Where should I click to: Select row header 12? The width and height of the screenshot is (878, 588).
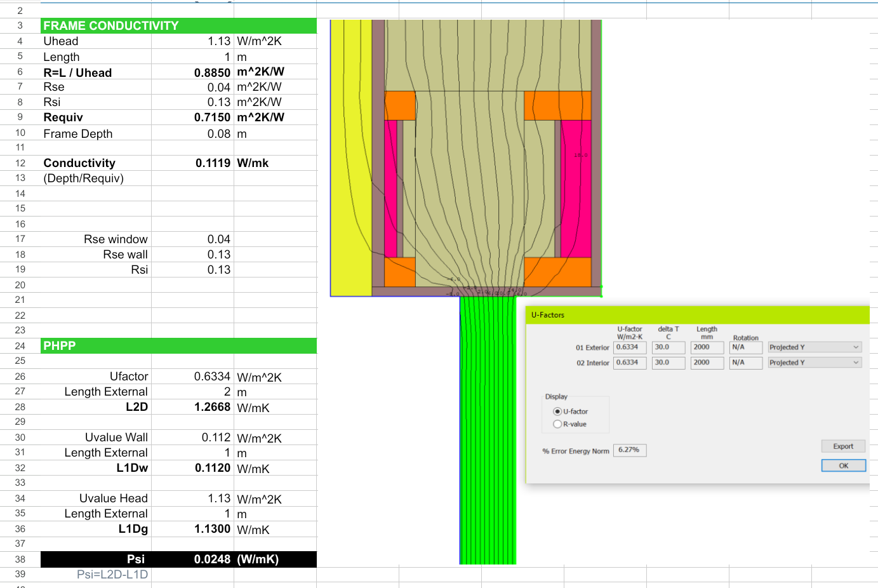click(x=20, y=163)
